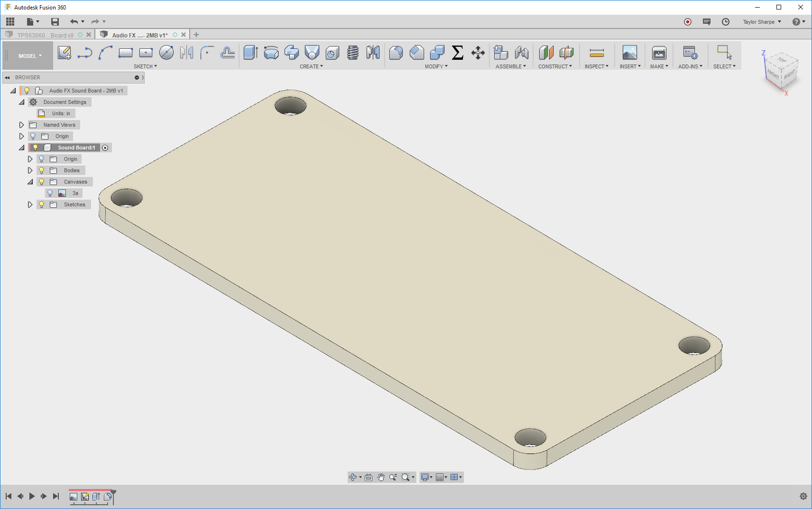The image size is (812, 509).
Task: Toggle visibility of the Sound Board:1 component
Action: point(35,147)
